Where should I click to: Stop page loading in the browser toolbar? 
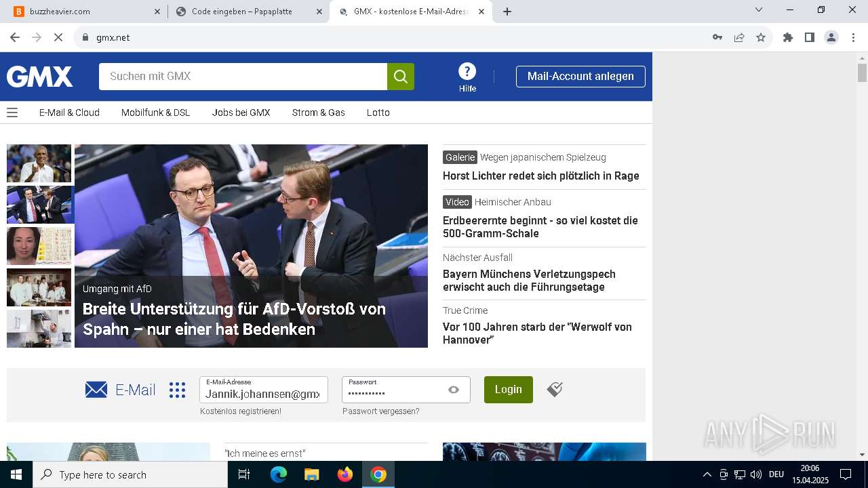tap(58, 37)
